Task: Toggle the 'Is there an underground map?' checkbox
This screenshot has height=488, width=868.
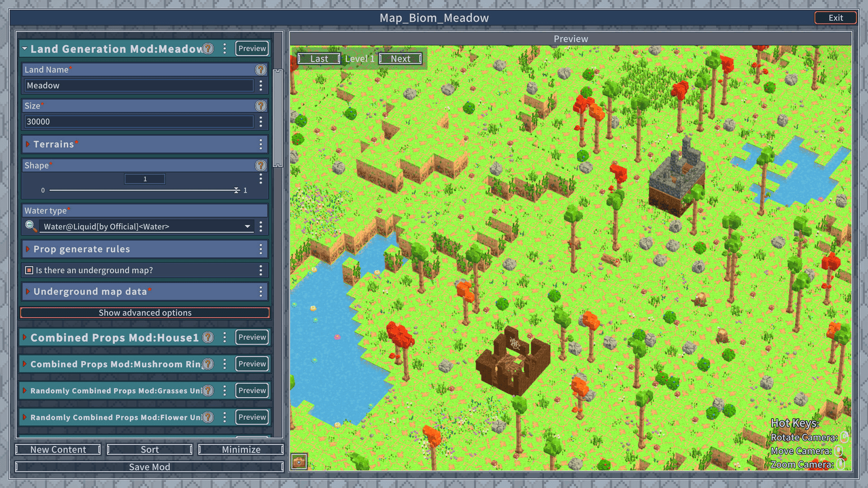Action: 29,270
